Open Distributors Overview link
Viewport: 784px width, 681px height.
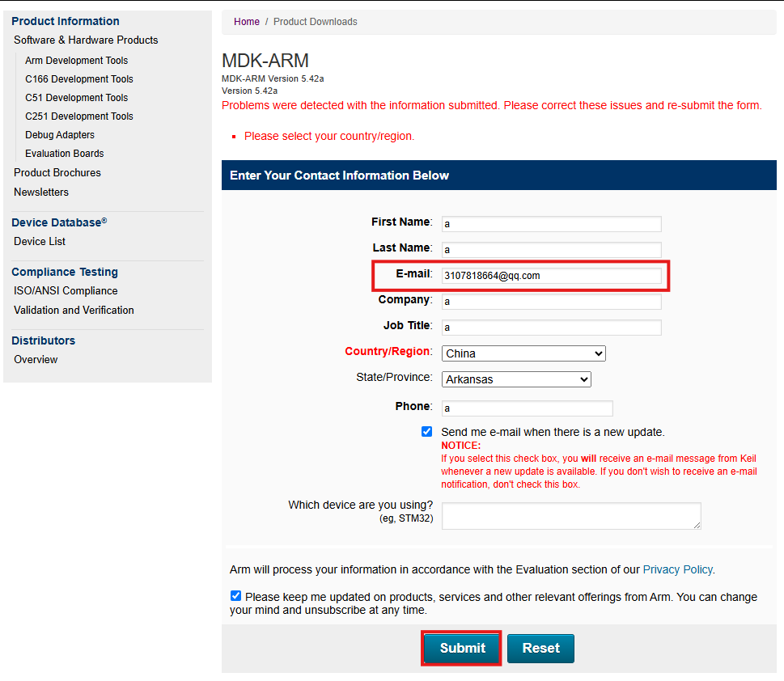coord(36,359)
